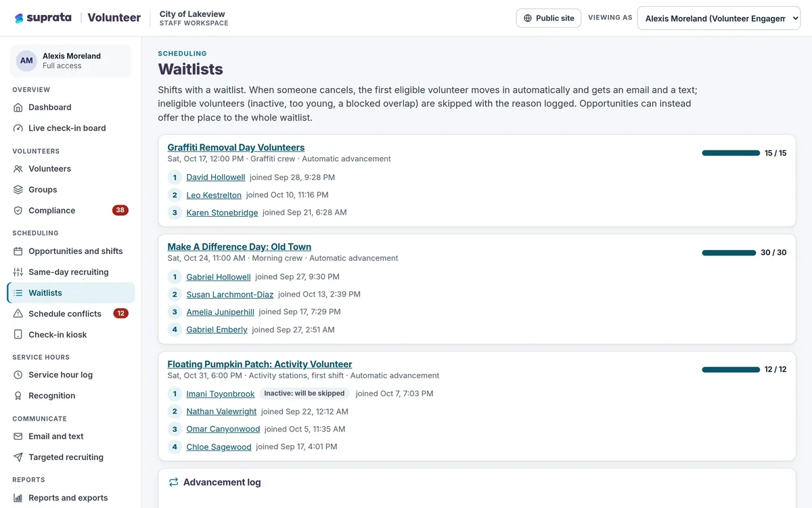
Task: Click the Same-day recruiting sliders icon
Action: [x=18, y=272]
